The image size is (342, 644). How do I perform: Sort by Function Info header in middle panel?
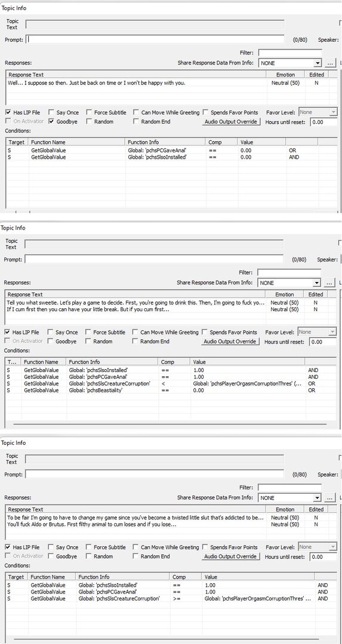click(112, 362)
